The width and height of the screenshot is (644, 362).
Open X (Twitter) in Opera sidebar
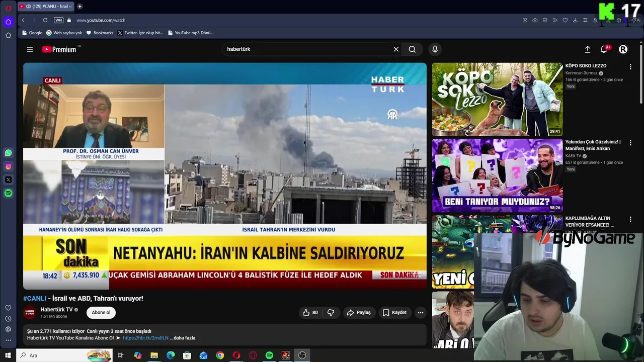tap(8, 179)
